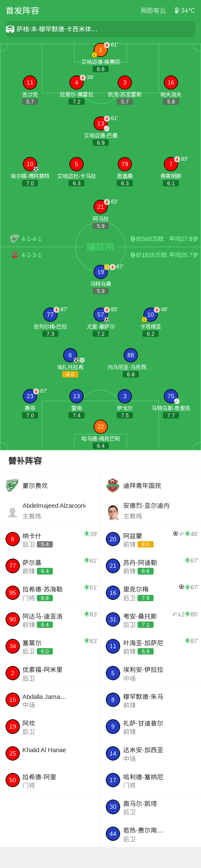This screenshot has width=201, height=868.
Task: Open 迪拜青年国民 team crest
Action: 113,485
